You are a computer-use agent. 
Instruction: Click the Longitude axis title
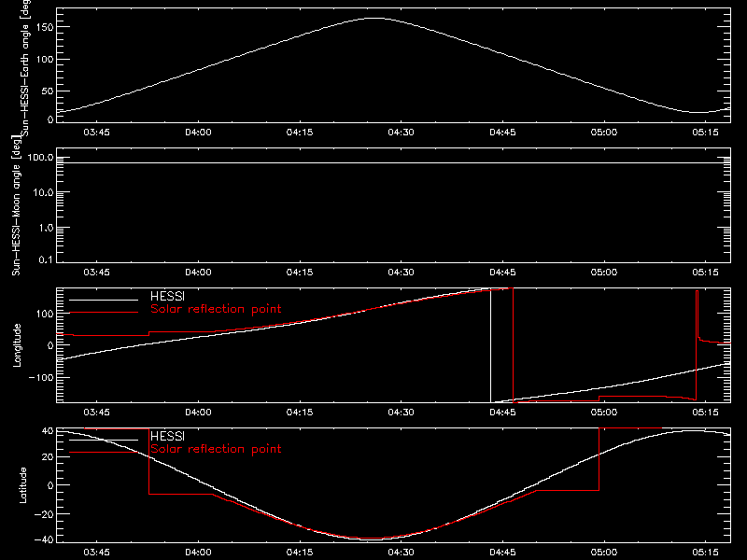(x=17, y=345)
